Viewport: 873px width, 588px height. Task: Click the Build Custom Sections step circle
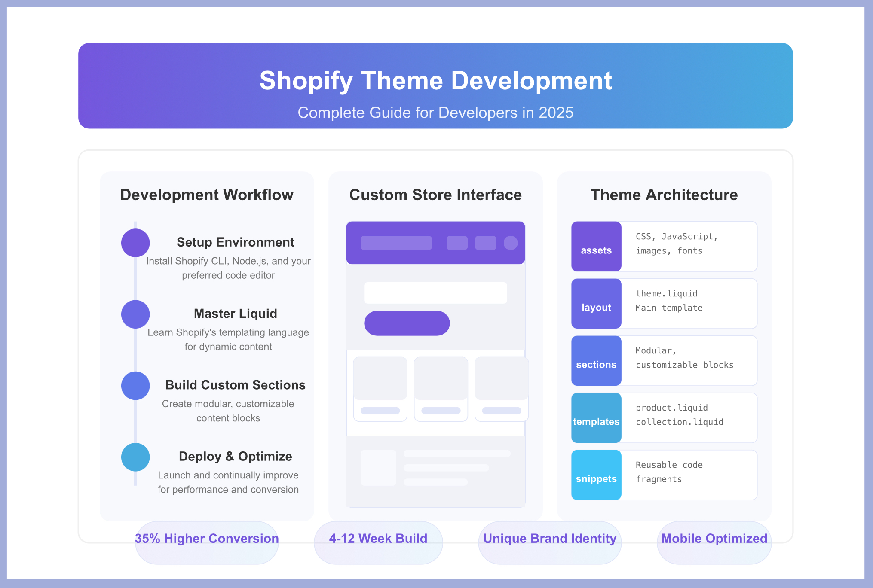coord(135,386)
